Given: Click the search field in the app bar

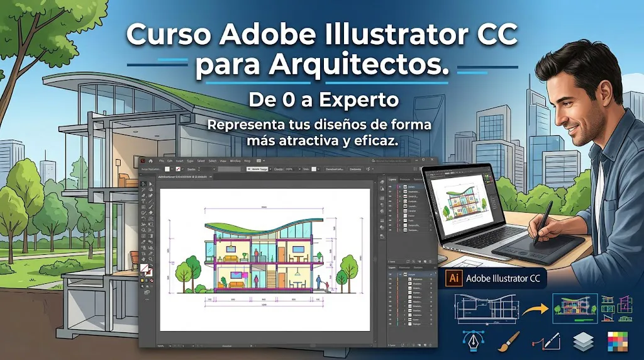Looking at the screenshot, I should 391,160.
